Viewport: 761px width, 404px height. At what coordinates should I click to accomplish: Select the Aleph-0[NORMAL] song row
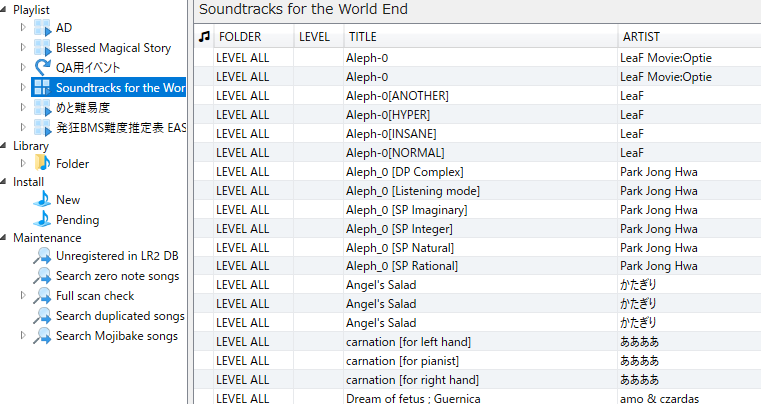click(x=478, y=152)
